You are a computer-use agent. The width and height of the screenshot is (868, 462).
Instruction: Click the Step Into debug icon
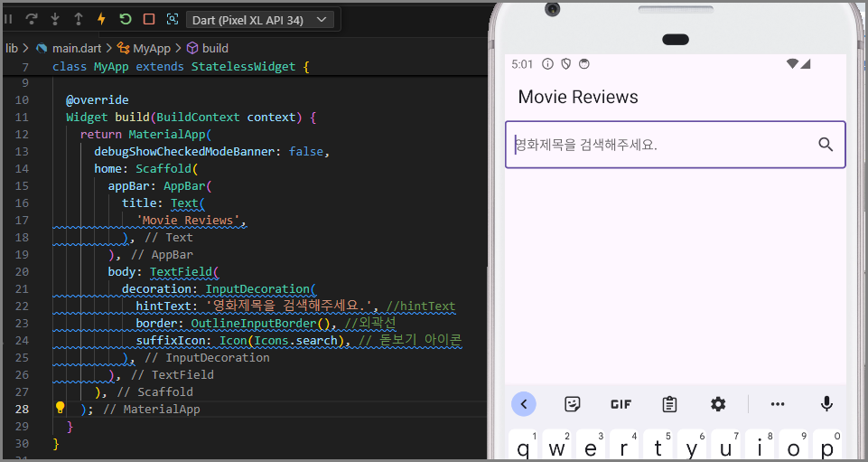pos(55,19)
